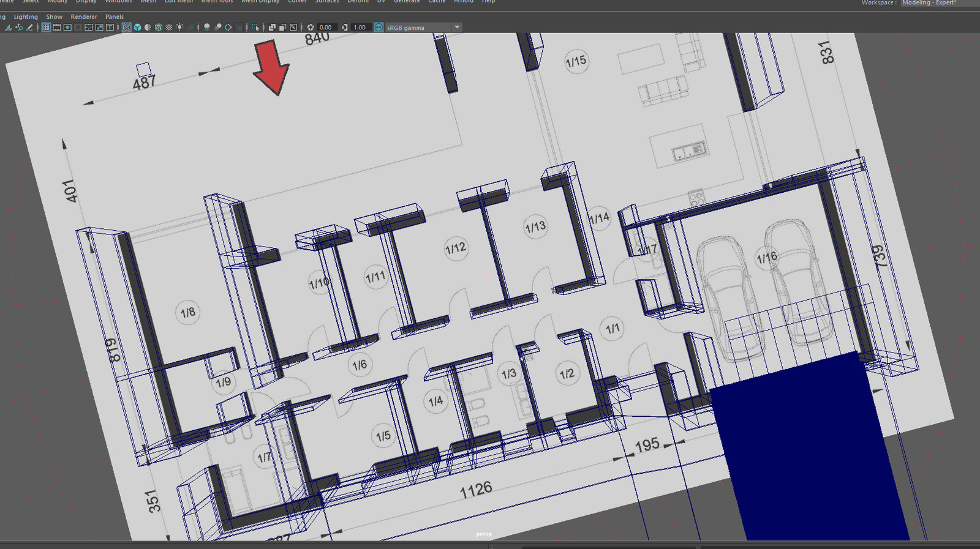
Task: Switch to wireframe display mode
Action: click(127, 28)
